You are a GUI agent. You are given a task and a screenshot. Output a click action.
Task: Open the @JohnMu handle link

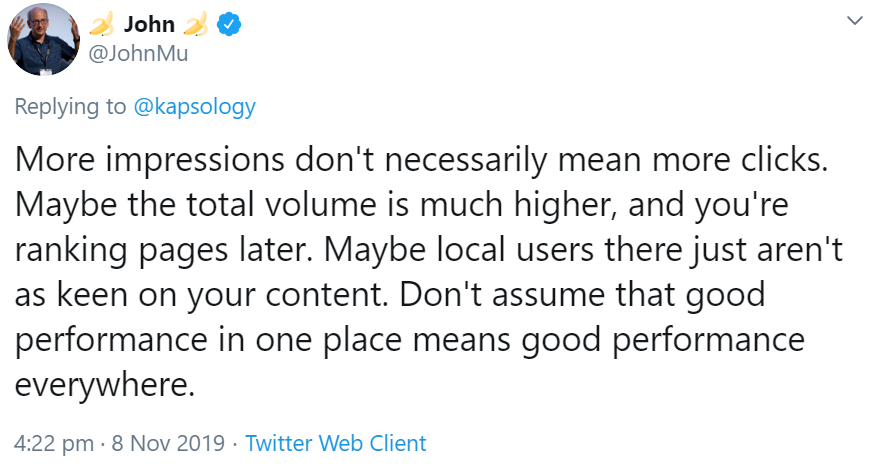(x=138, y=53)
